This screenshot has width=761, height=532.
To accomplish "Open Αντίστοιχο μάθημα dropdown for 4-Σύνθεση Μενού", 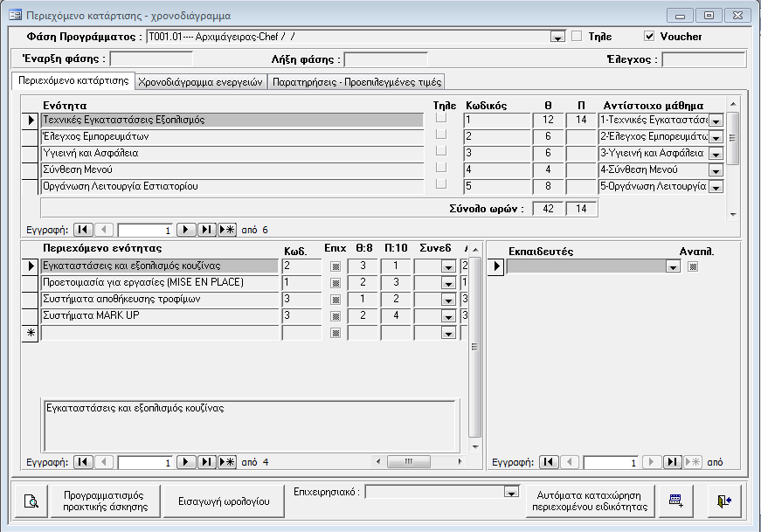I will click(x=716, y=170).
